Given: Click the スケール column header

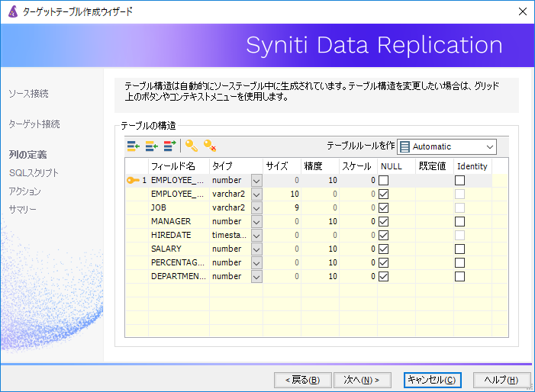Looking at the screenshot, I should [x=358, y=166].
